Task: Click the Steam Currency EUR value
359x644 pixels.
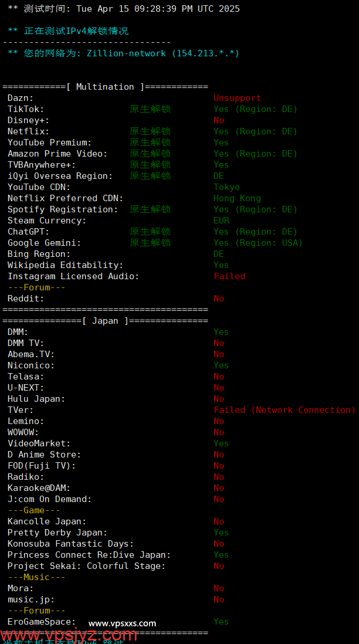Action: point(221,221)
